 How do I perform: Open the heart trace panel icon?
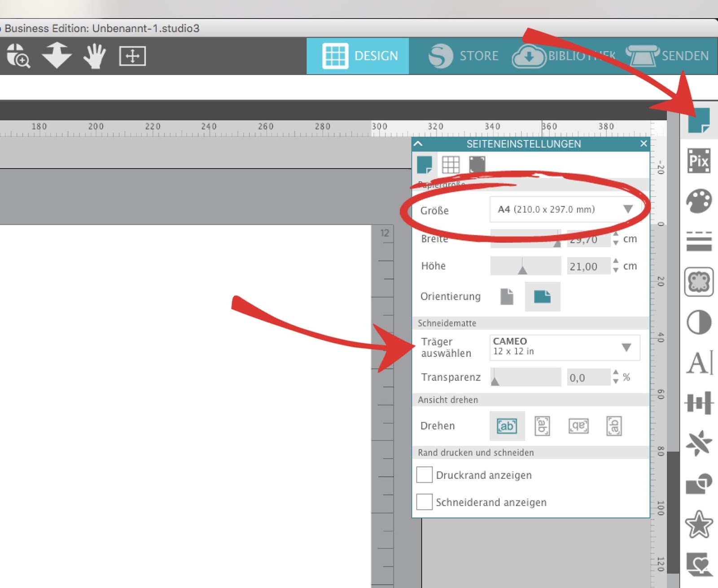click(x=699, y=564)
